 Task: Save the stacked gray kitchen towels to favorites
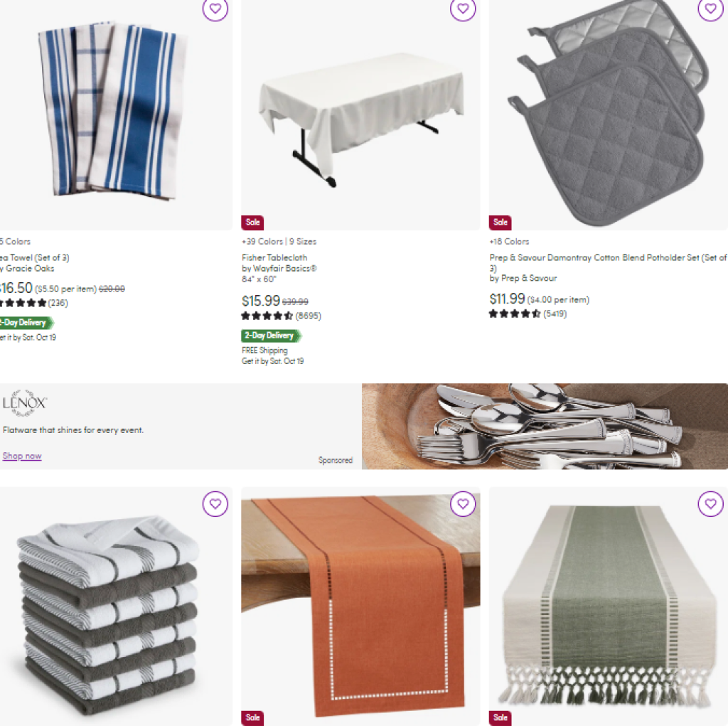coord(215,503)
